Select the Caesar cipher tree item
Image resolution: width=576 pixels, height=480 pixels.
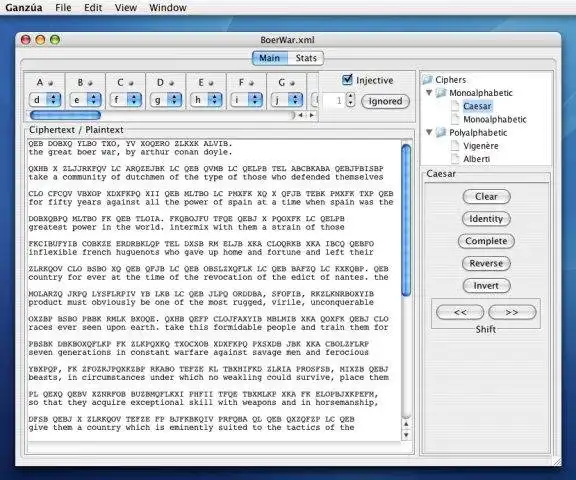pyautogui.click(x=477, y=106)
